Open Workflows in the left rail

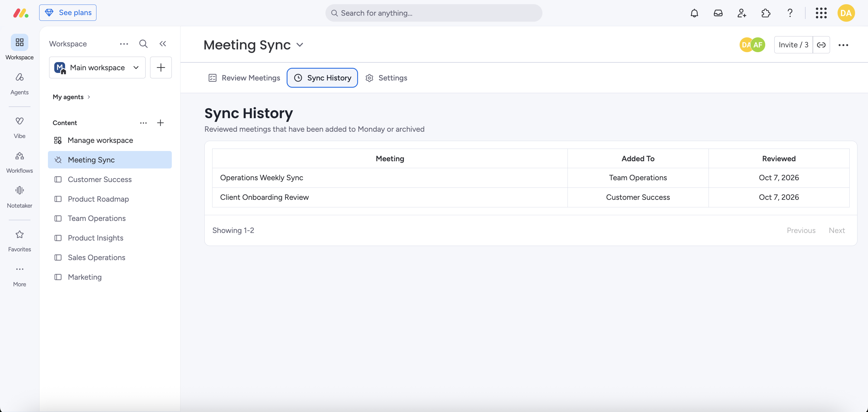pos(20,162)
